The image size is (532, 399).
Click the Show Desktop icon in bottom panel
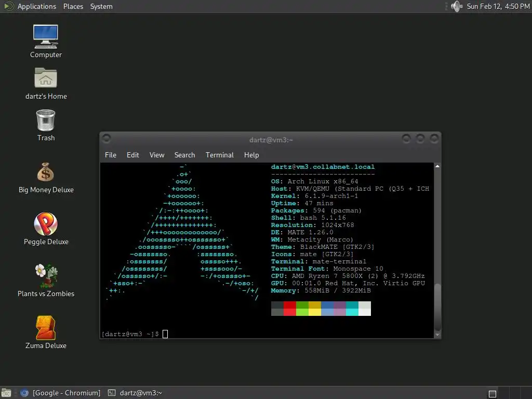click(6, 393)
